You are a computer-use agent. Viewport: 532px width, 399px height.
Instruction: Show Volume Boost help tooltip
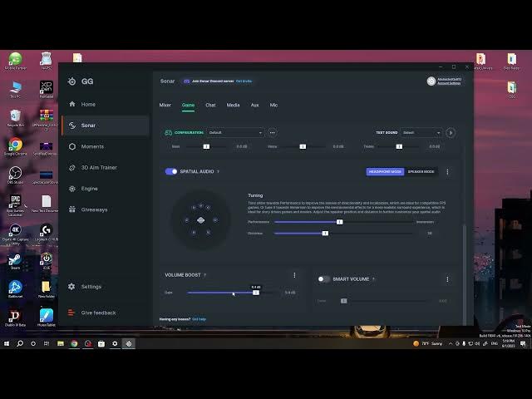205,275
